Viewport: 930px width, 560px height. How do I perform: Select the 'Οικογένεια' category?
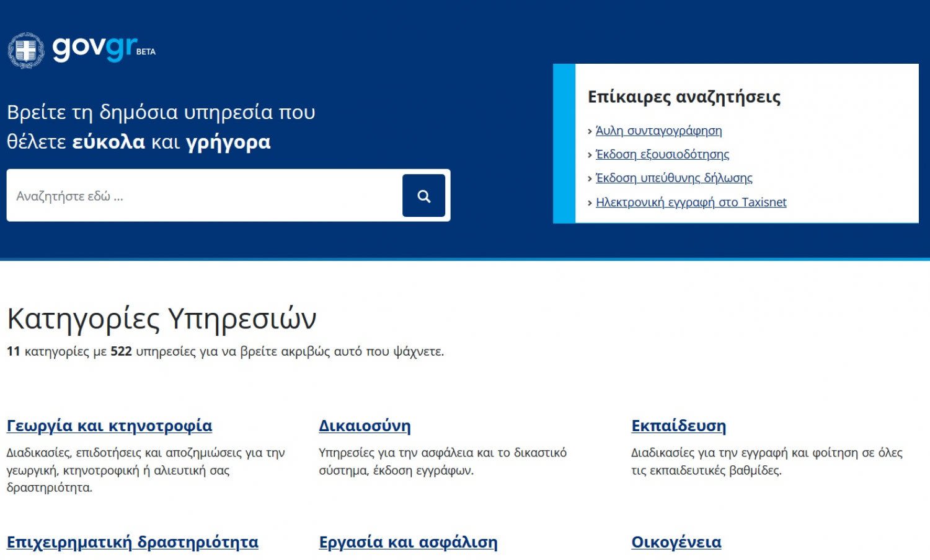pos(676,542)
